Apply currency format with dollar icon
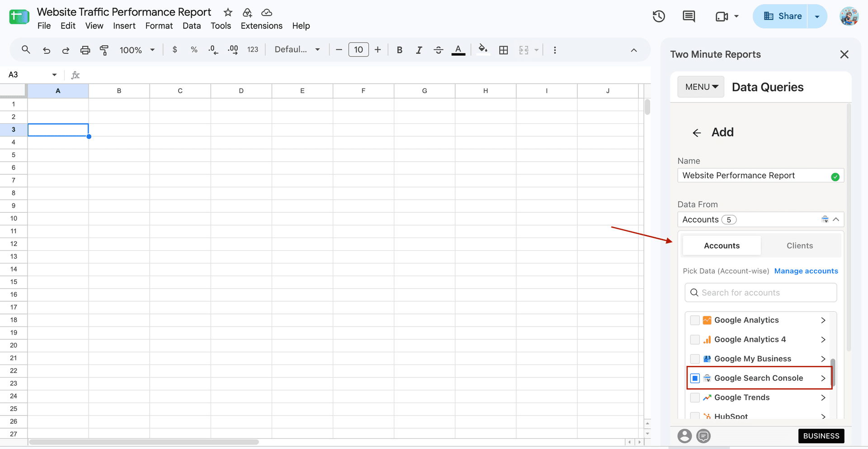Image resolution: width=868 pixels, height=449 pixels. click(x=175, y=50)
